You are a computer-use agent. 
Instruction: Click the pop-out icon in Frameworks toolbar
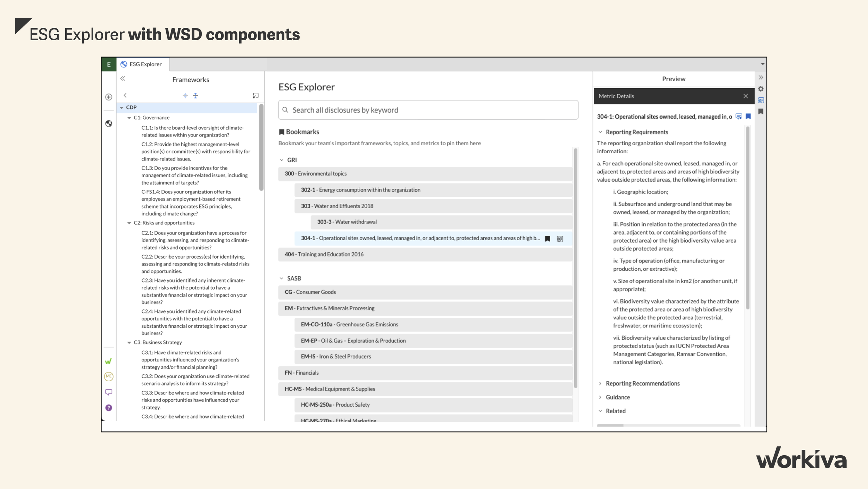click(256, 96)
